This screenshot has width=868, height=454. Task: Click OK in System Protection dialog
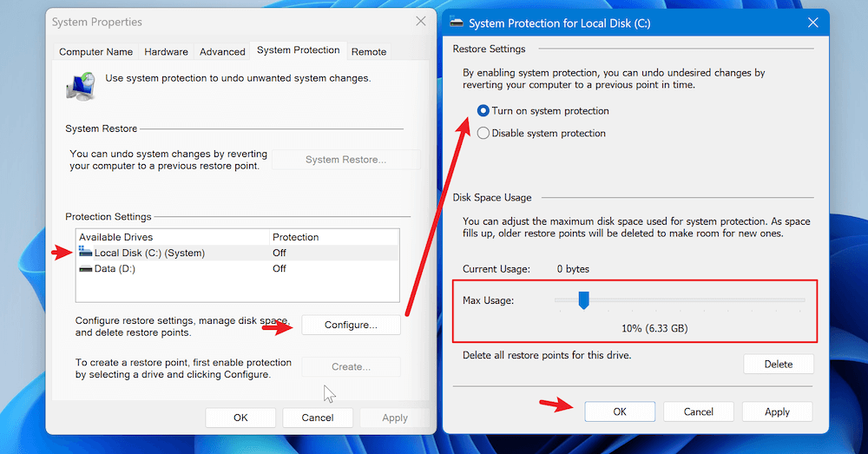pos(620,411)
